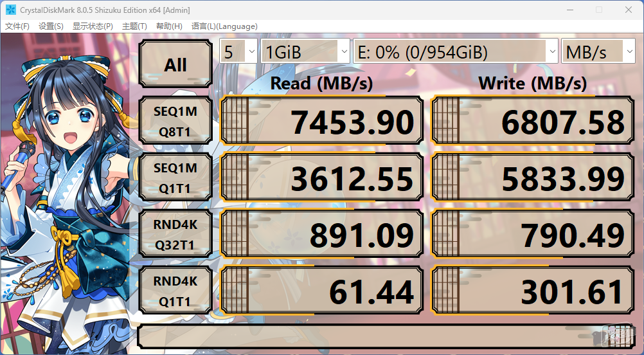Click the CrystalDiskMark app icon in title bar

click(x=11, y=10)
